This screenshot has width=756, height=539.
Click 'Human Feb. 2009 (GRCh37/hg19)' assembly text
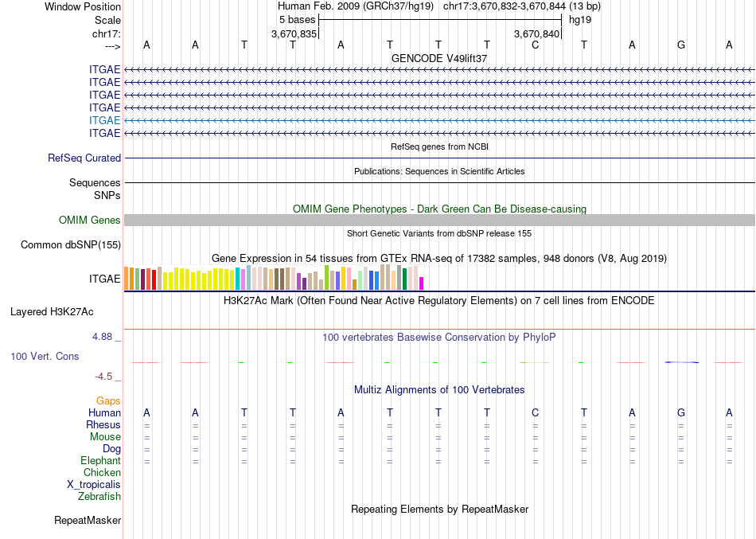[x=356, y=6]
